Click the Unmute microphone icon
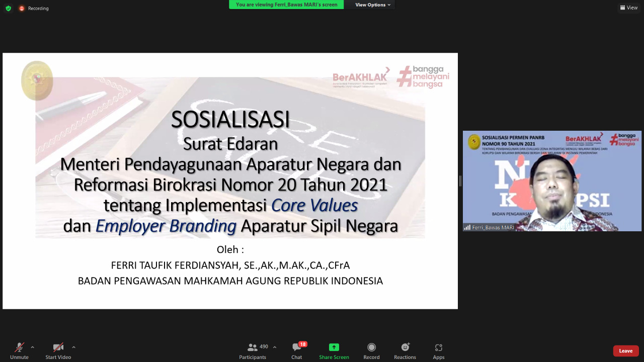644x362 pixels. pyautogui.click(x=19, y=347)
